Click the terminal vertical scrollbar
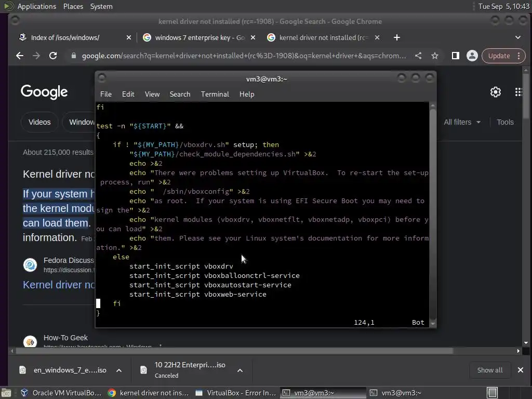532x399 pixels. 433,215
